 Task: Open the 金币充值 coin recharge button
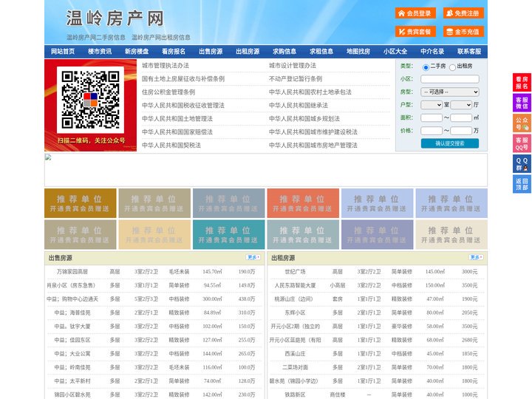pos(463,32)
